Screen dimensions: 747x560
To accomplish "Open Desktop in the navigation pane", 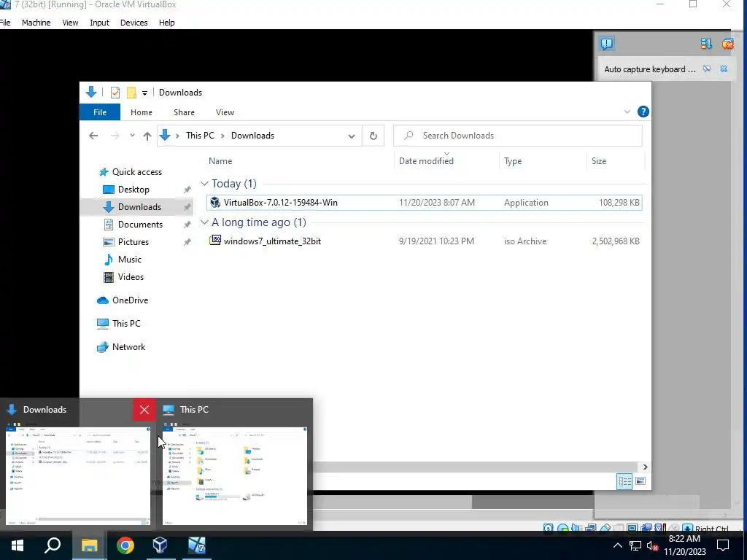I will coord(133,190).
